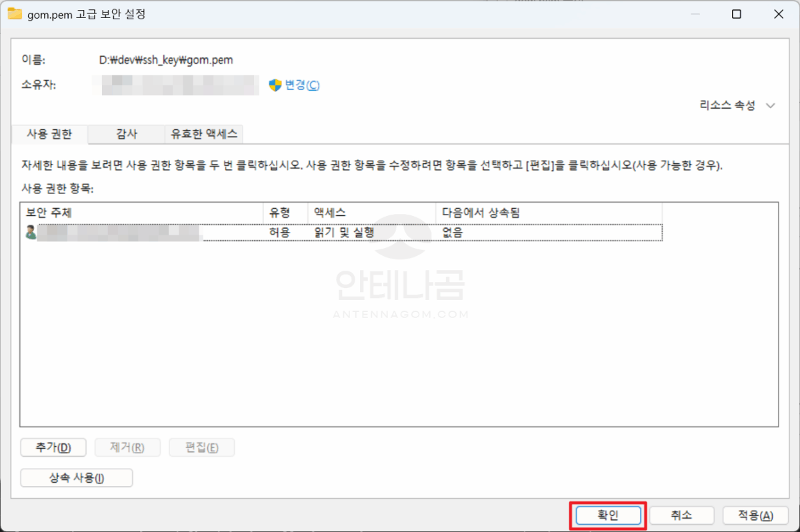Screen dimensions: 800x532
Task: Click 없음 in the inherited-from column
Action: point(453,233)
